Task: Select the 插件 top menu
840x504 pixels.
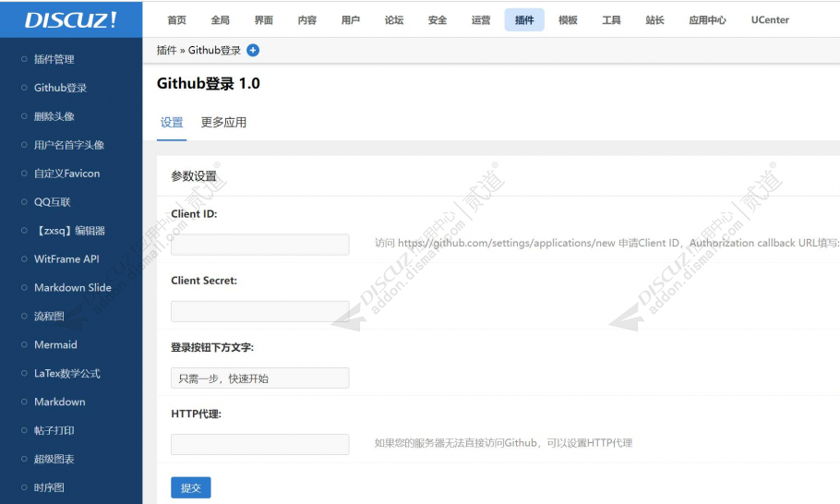Action: (524, 19)
